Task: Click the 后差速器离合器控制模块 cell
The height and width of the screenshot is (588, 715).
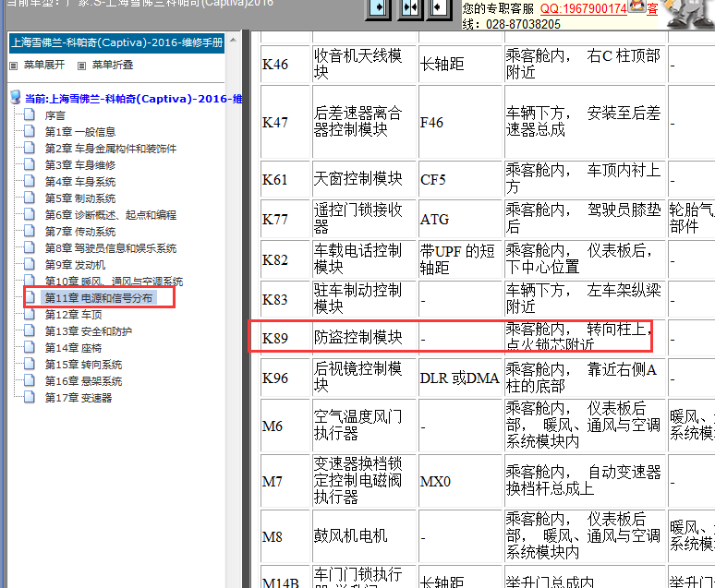Action: tap(365, 122)
